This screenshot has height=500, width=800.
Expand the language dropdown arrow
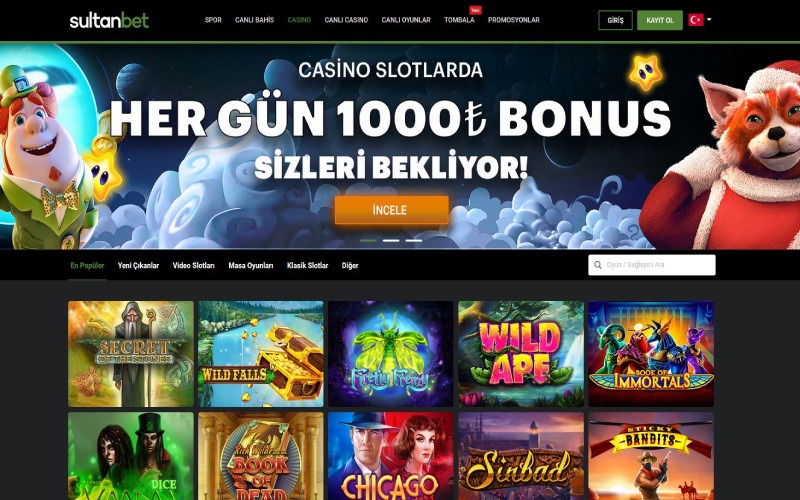709,19
